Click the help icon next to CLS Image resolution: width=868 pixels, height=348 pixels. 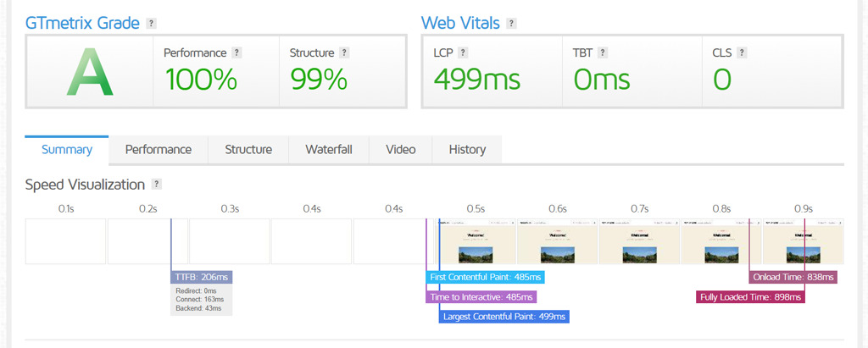point(742,52)
